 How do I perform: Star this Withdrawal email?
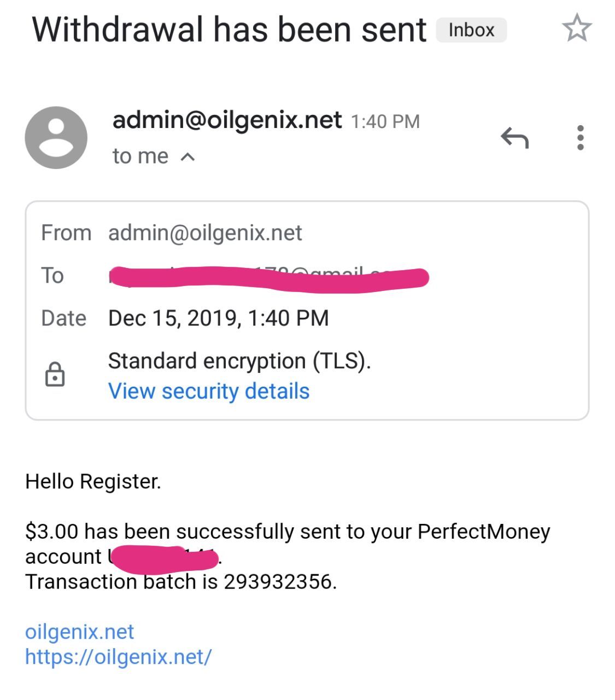(577, 29)
